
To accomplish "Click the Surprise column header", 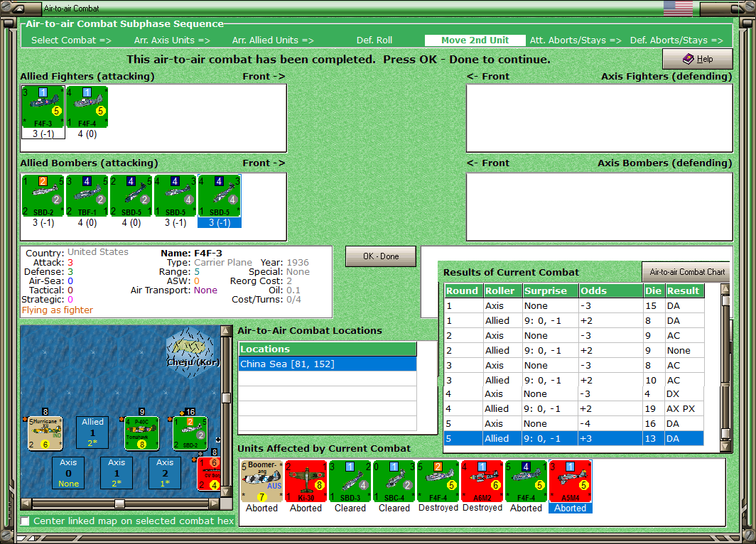I will pyautogui.click(x=551, y=290).
